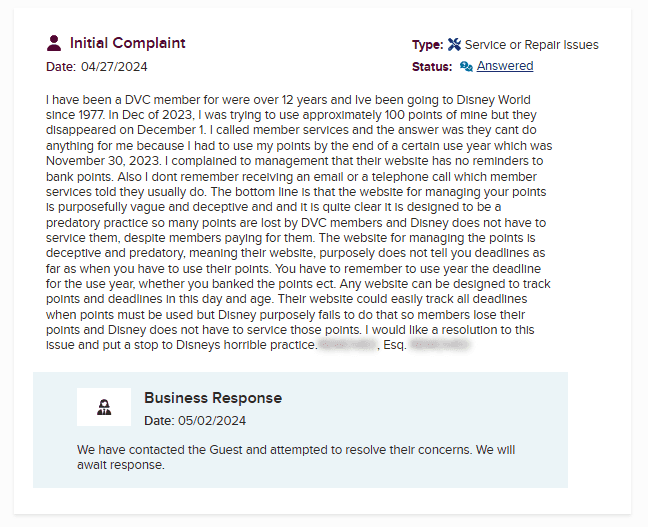Click the first blurred name before Esq.
The width and height of the screenshot is (648, 527).
point(346,344)
